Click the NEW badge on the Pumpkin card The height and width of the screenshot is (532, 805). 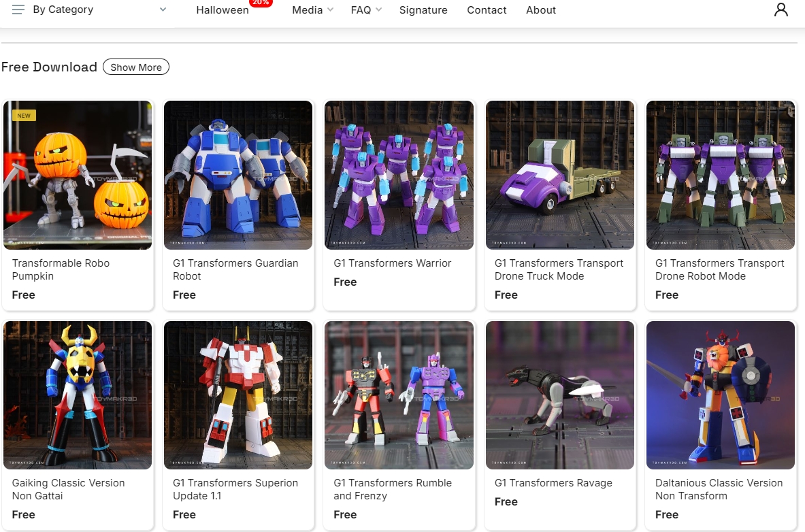click(24, 116)
